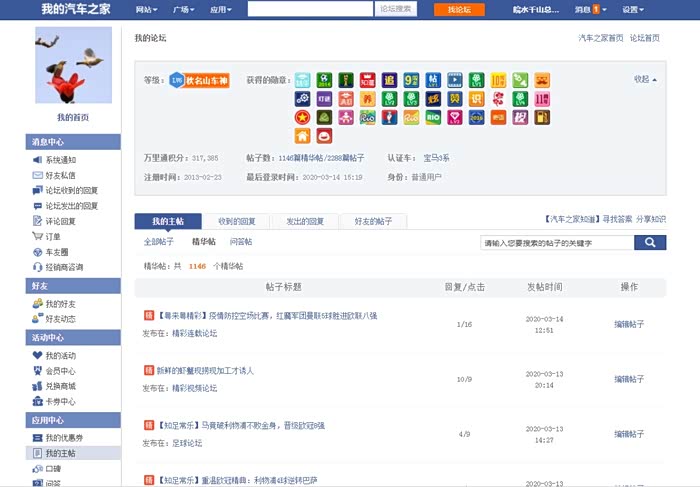This screenshot has height=487, width=700.
Task: Click the 评论回复 edit icon in sidebar
Action: 37,221
